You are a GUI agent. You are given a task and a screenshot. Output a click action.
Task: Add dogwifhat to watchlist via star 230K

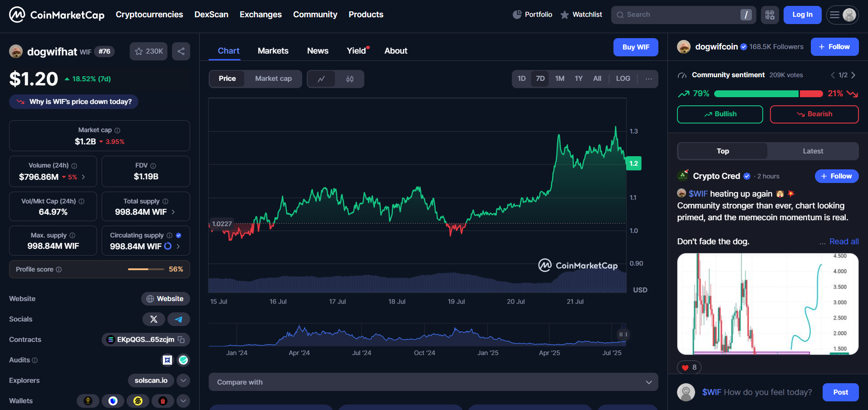coord(149,51)
